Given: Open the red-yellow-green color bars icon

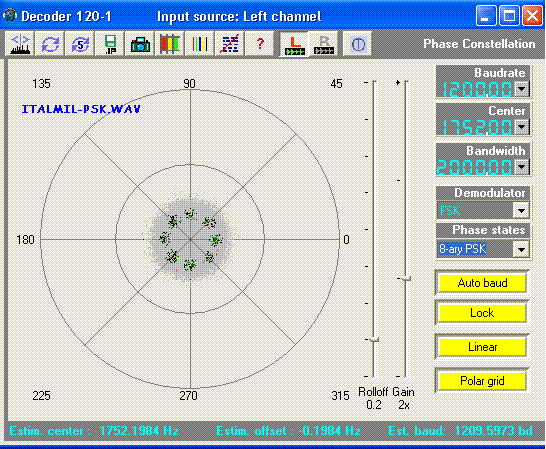Looking at the screenshot, I should 170,44.
